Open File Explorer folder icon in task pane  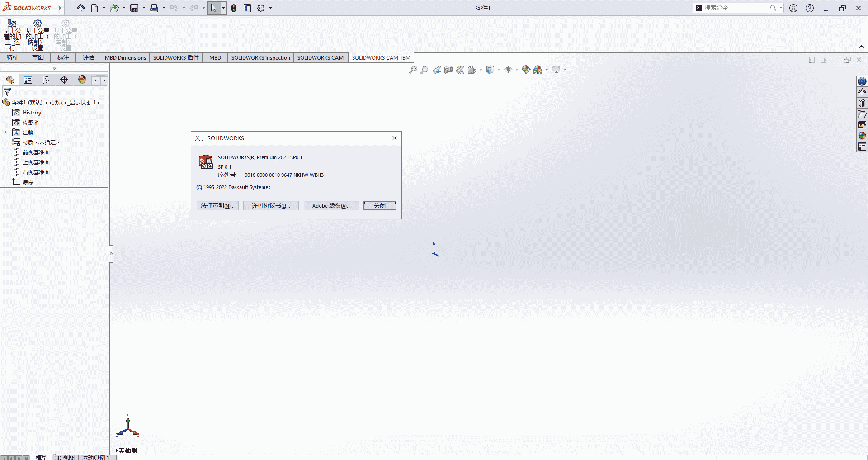(862, 114)
